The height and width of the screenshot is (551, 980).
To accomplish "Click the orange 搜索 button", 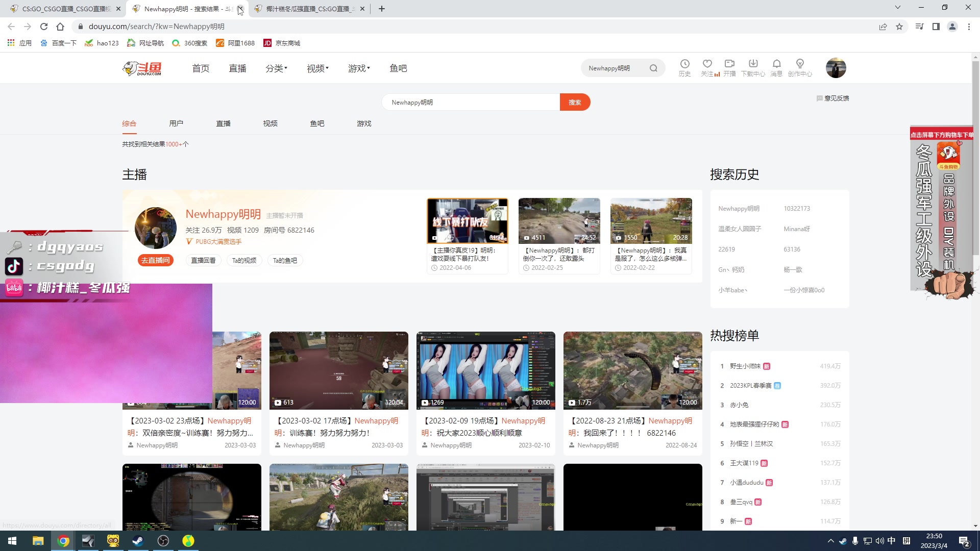I will pyautogui.click(x=575, y=102).
